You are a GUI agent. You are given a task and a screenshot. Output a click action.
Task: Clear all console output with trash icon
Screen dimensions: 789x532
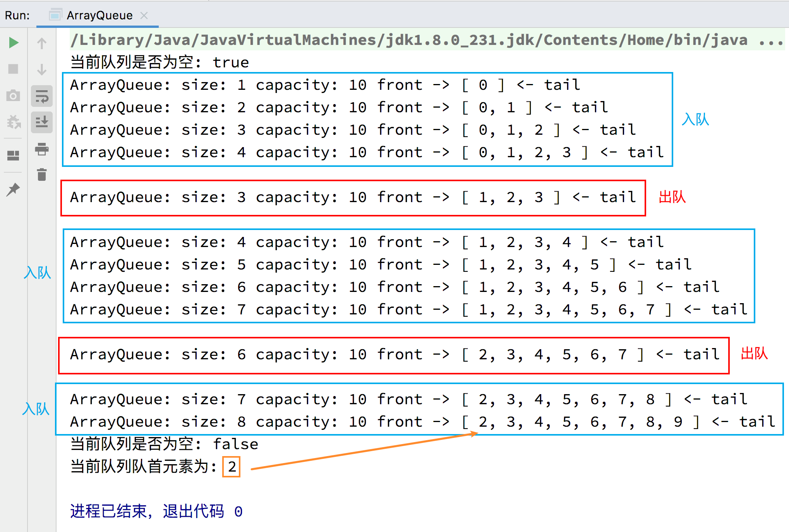(x=42, y=175)
